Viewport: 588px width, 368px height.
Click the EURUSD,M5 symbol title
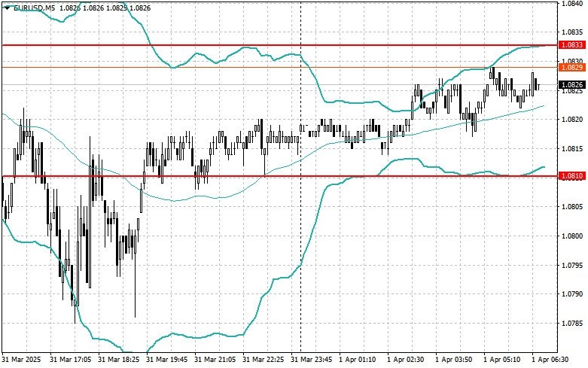pos(35,8)
